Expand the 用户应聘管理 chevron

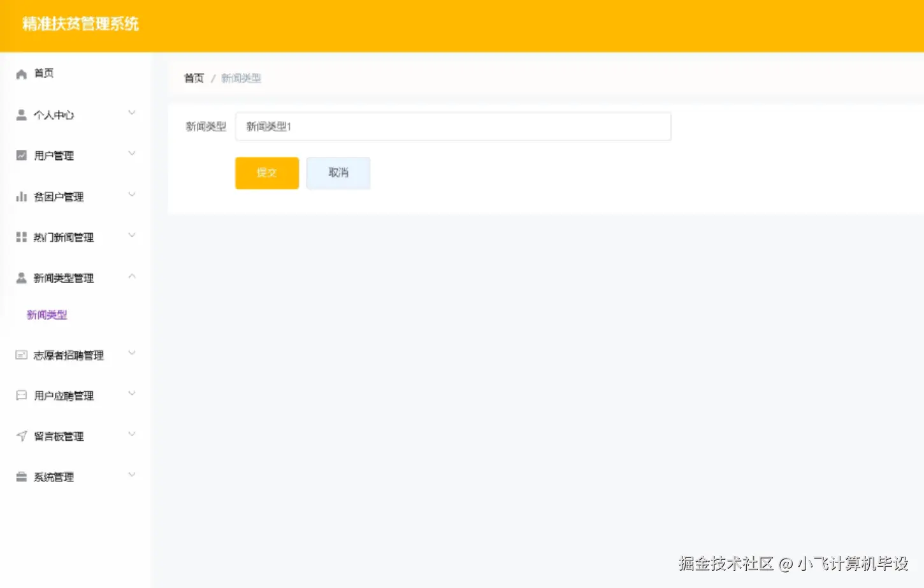click(x=132, y=393)
